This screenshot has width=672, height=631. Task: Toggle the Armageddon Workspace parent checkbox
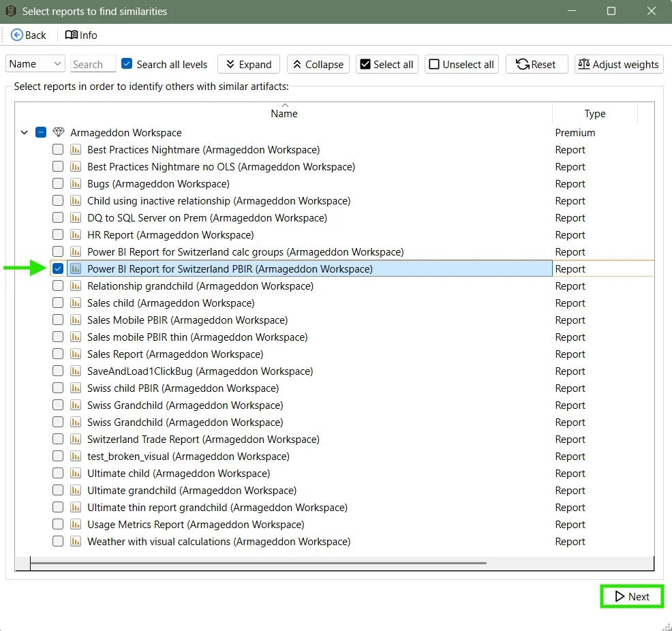pos(41,132)
